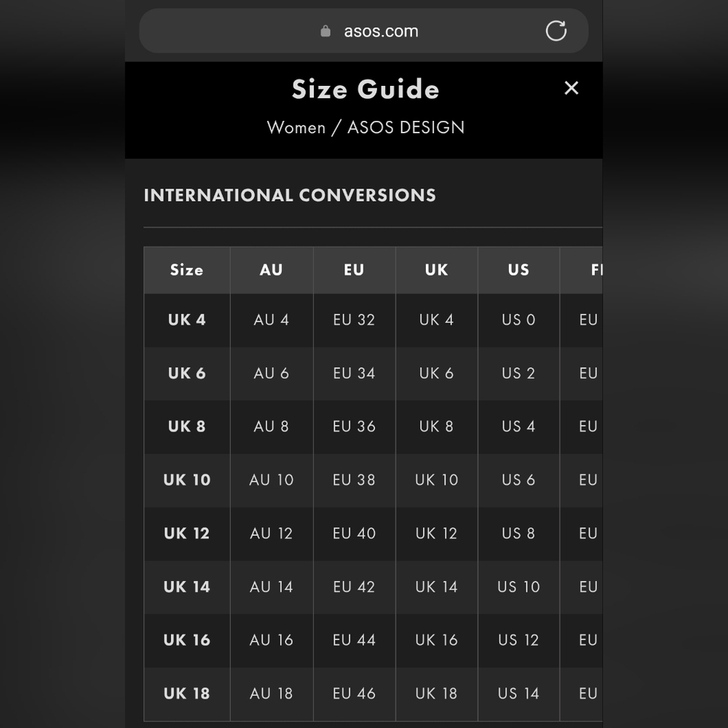Click the US 0 cell
Viewport: 728px width, 728px height.
point(518,320)
